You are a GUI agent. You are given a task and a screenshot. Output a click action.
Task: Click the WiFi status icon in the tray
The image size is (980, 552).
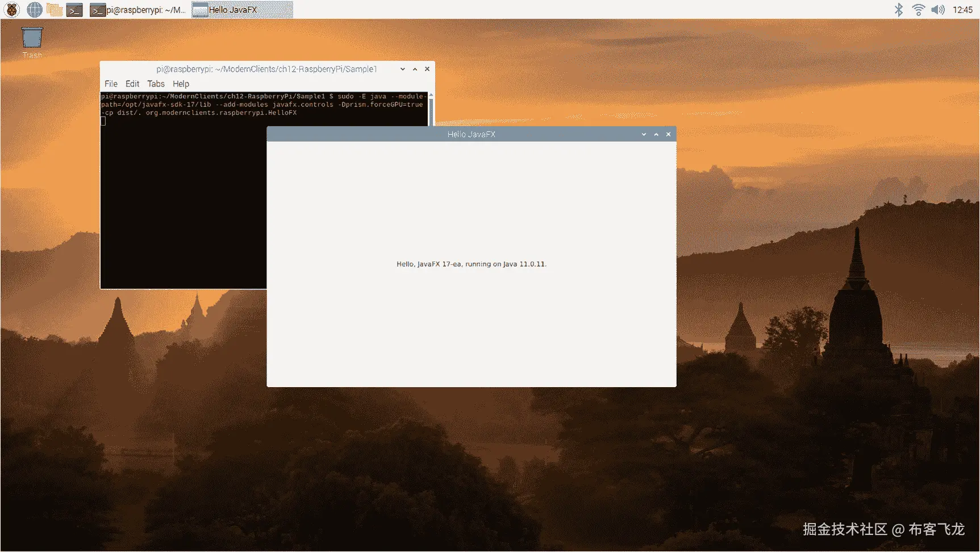click(918, 9)
